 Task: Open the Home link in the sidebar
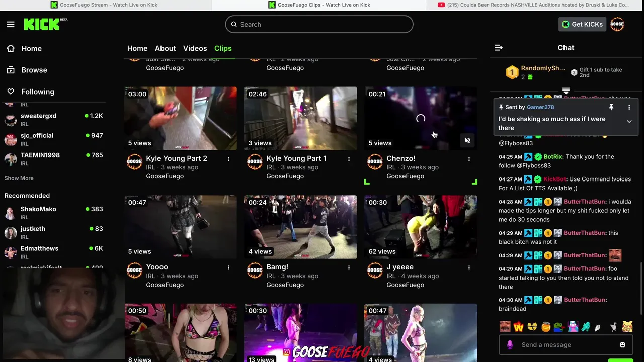tap(31, 48)
